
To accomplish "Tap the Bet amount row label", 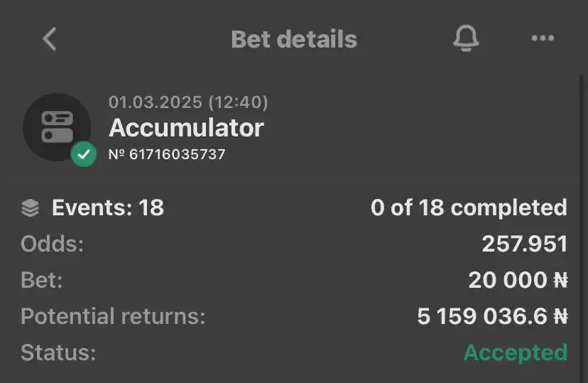I will coord(42,280).
